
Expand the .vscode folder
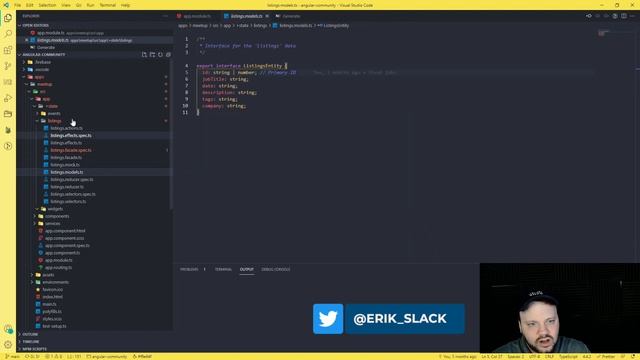[x=42, y=69]
